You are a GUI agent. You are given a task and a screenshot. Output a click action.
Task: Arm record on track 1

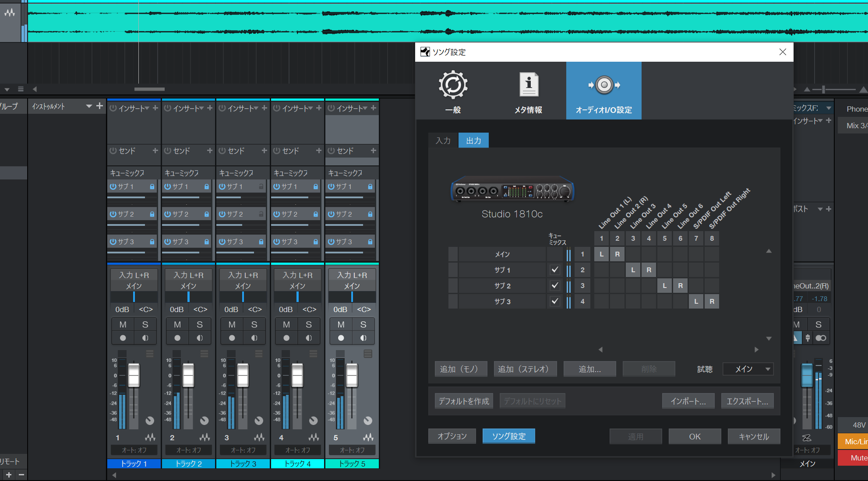pos(123,338)
